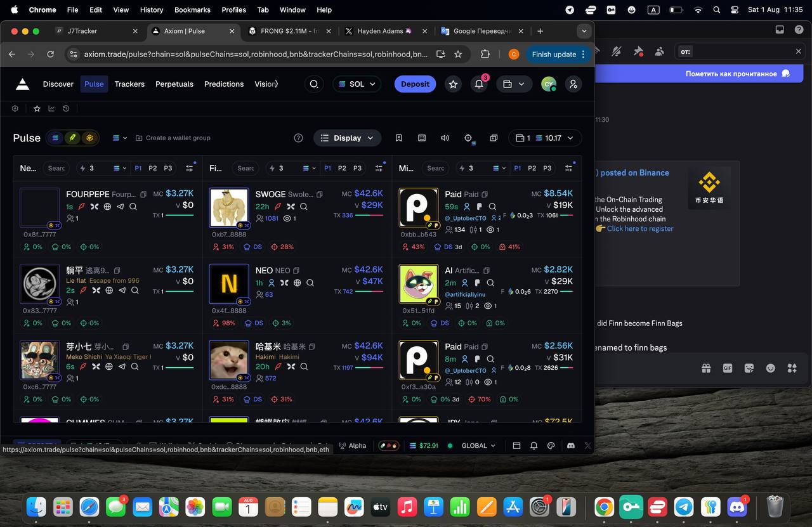Open the wallet dropdown in Axiom header
Screen dimensions: 812x527
point(514,84)
